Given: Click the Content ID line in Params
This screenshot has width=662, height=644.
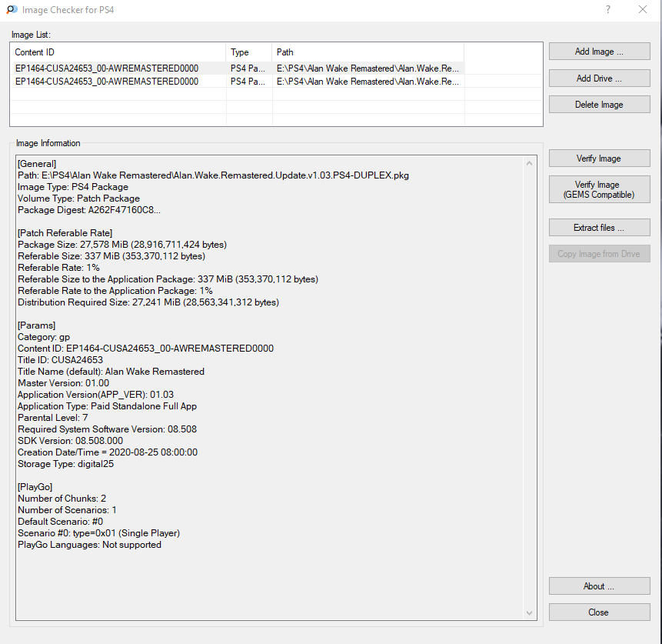Looking at the screenshot, I should click(145, 349).
